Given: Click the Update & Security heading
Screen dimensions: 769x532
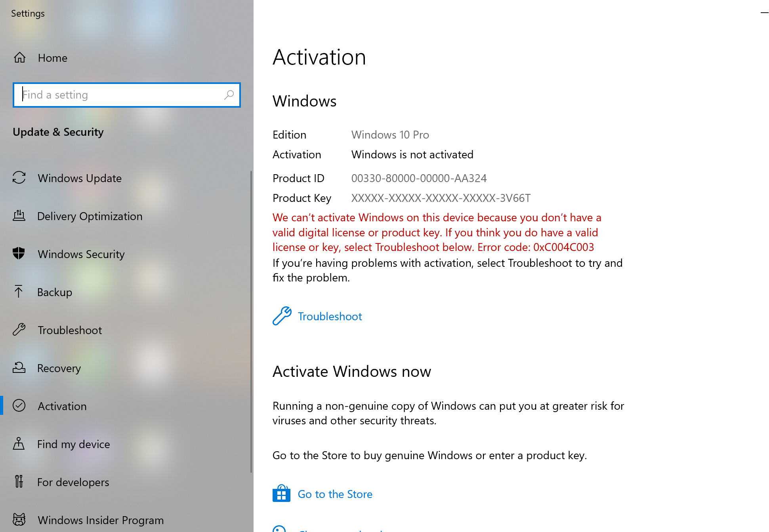Looking at the screenshot, I should point(58,132).
